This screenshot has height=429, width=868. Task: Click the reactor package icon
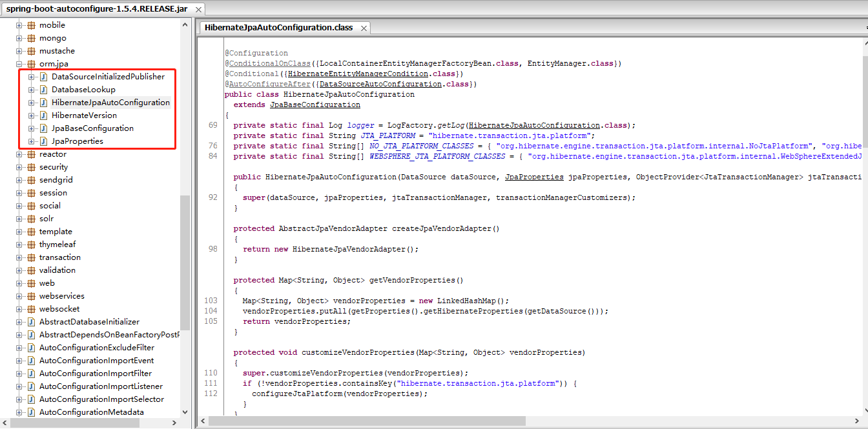31,154
